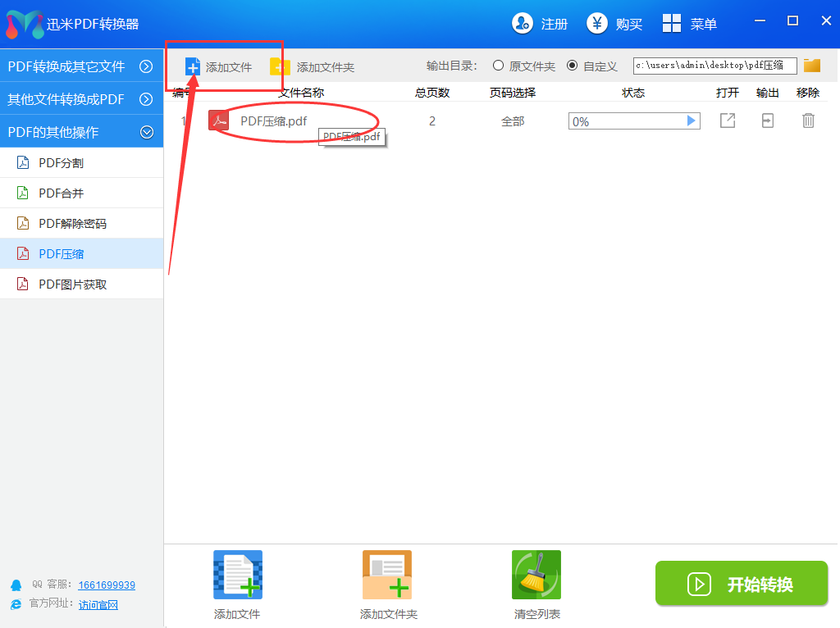This screenshot has width=840, height=628.
Task: Click the play arrow on the progress bar
Action: 691,121
